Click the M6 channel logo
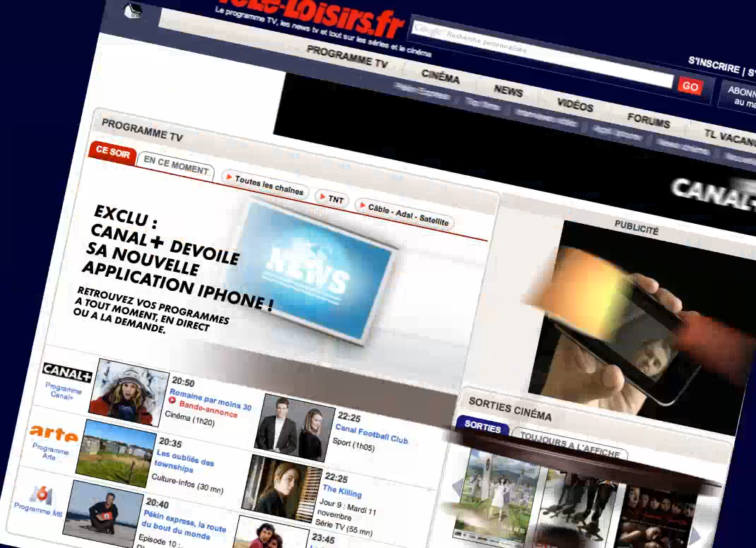This screenshot has height=548, width=756. (x=40, y=494)
